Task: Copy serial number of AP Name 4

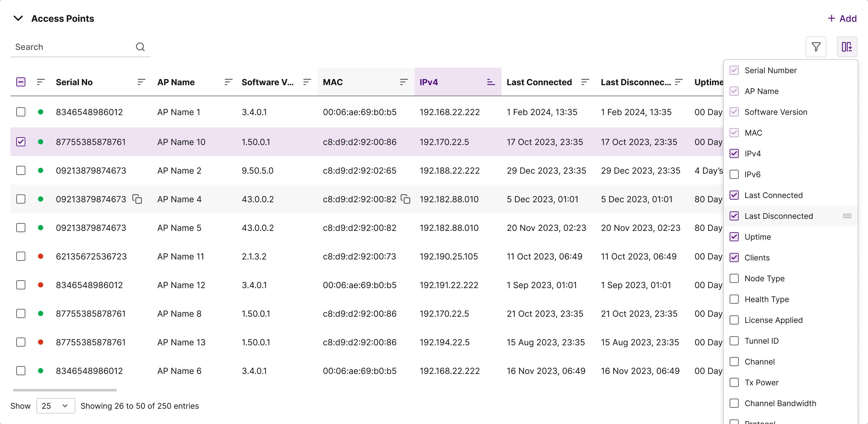Action: coord(137,199)
